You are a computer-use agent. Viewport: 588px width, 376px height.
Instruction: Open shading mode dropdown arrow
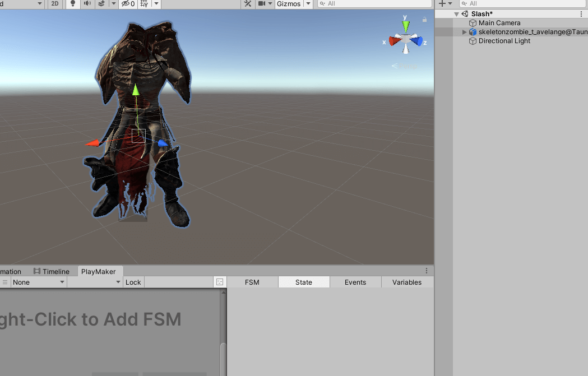(x=40, y=4)
